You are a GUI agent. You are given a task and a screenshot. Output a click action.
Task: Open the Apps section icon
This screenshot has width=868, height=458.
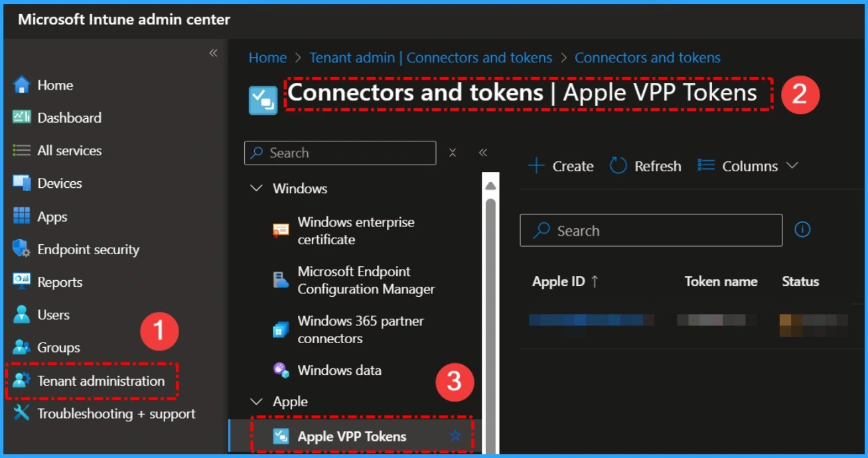click(23, 216)
